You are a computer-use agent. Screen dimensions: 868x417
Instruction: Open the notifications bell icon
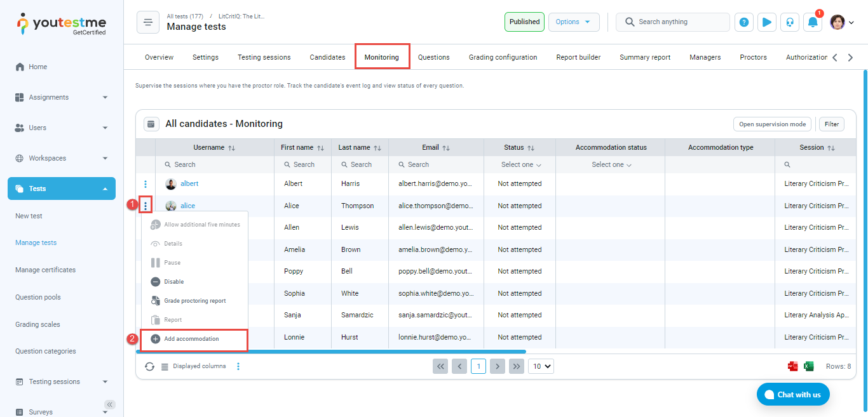[x=813, y=22]
